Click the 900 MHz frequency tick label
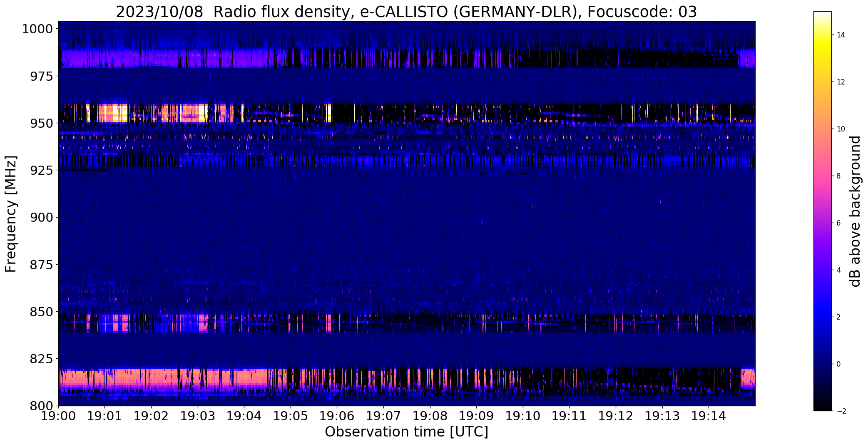Image resolution: width=868 pixels, height=444 pixels. (x=42, y=218)
